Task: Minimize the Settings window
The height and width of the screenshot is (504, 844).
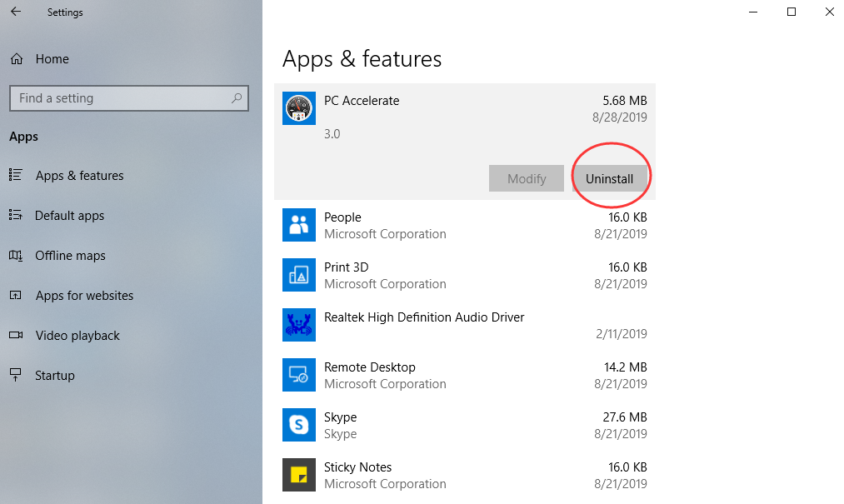Action: point(753,12)
